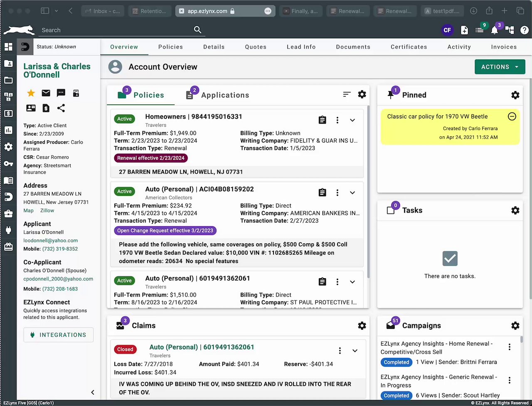Click the new document plus icon in header
532x406 pixels.
coord(465,30)
